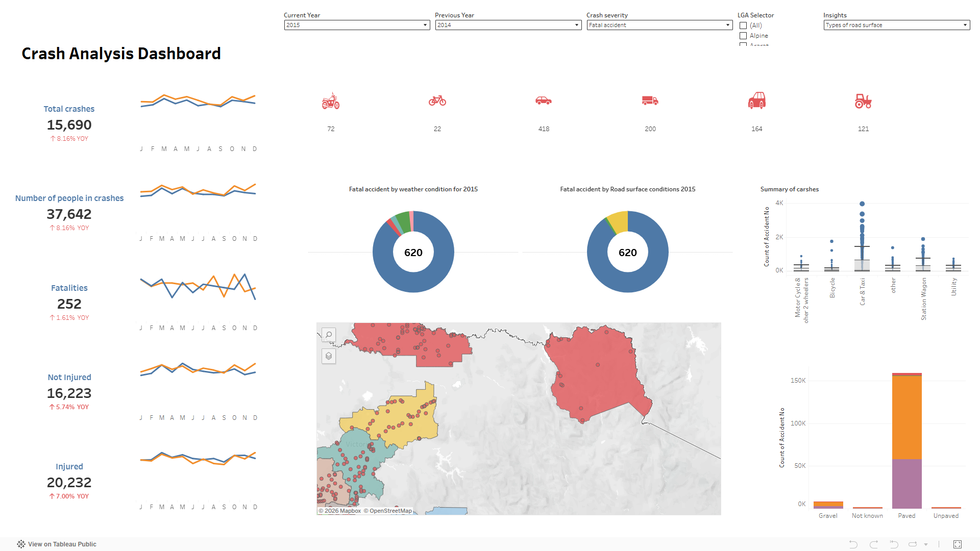Open the Crash severity dropdown

click(727, 25)
